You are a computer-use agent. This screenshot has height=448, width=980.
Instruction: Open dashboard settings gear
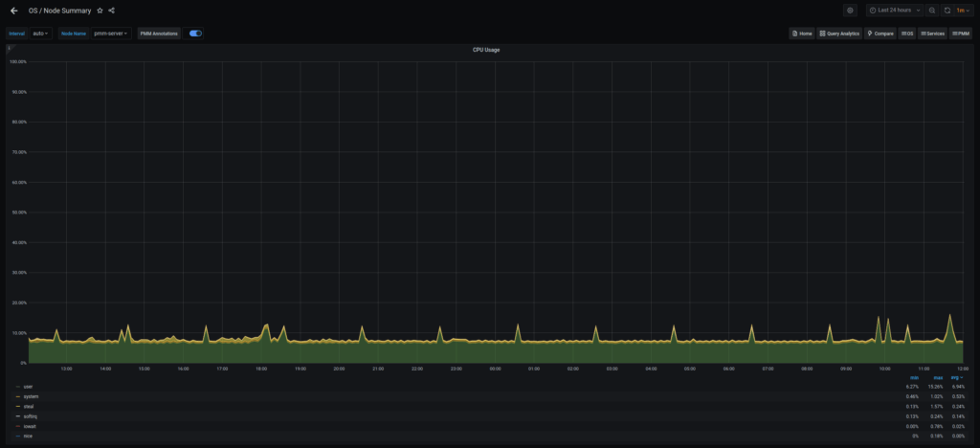click(x=850, y=11)
